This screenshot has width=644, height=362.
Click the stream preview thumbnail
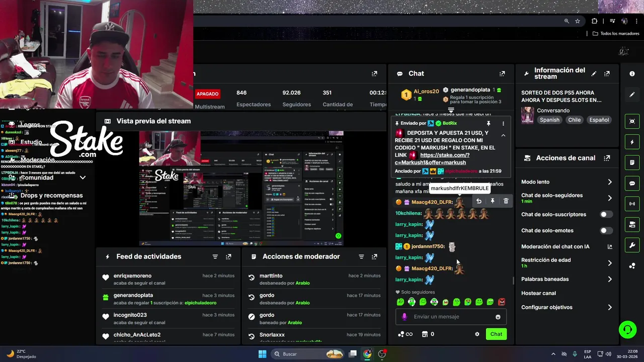[x=241, y=189]
